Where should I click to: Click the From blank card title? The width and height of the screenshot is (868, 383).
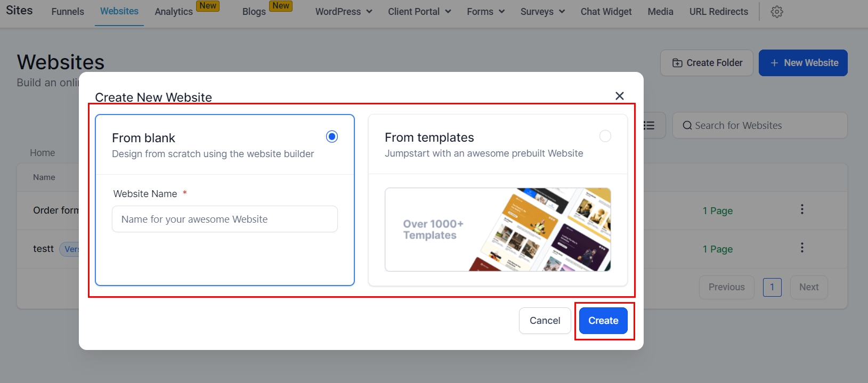(x=143, y=138)
